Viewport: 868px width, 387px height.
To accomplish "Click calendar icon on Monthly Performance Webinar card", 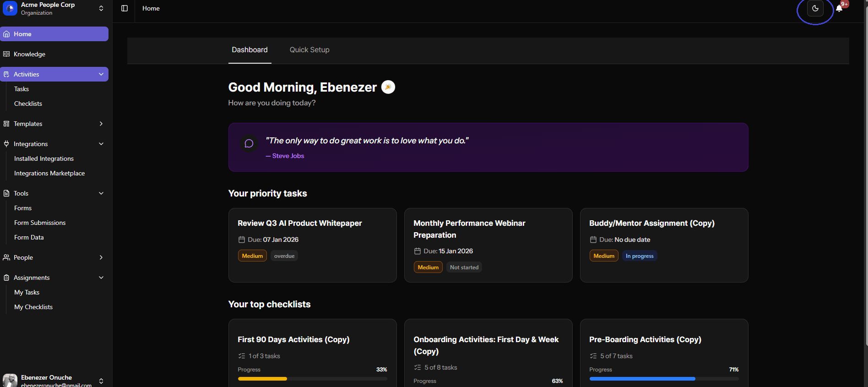I will tap(418, 251).
